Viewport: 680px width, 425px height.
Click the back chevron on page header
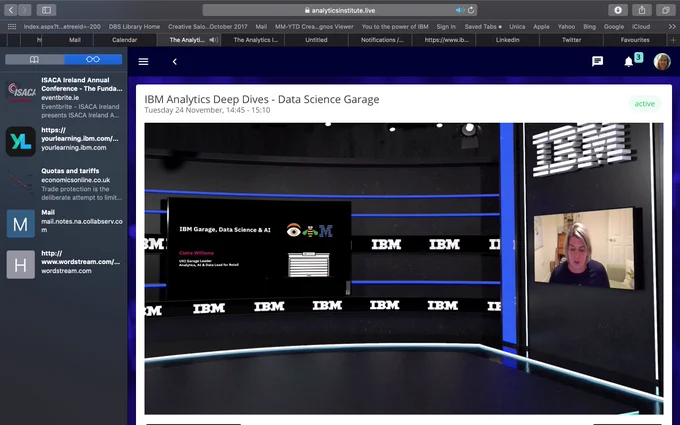tap(175, 62)
